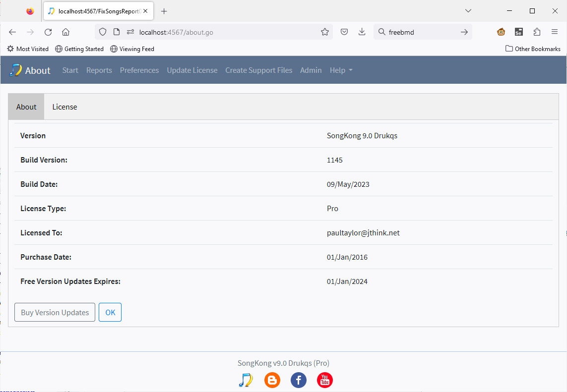Open the YouTube icon in footer

coord(325,380)
